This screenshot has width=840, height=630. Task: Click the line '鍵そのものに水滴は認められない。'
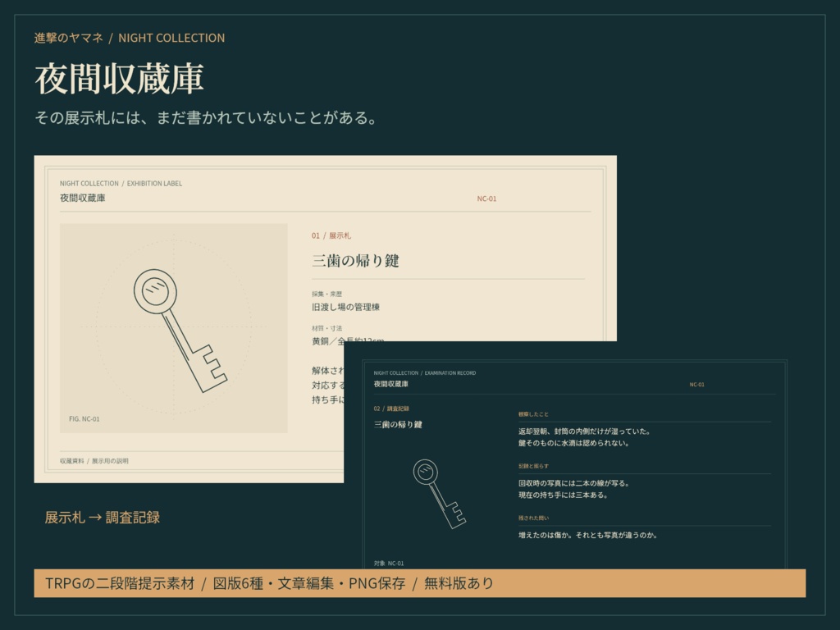click(x=573, y=443)
